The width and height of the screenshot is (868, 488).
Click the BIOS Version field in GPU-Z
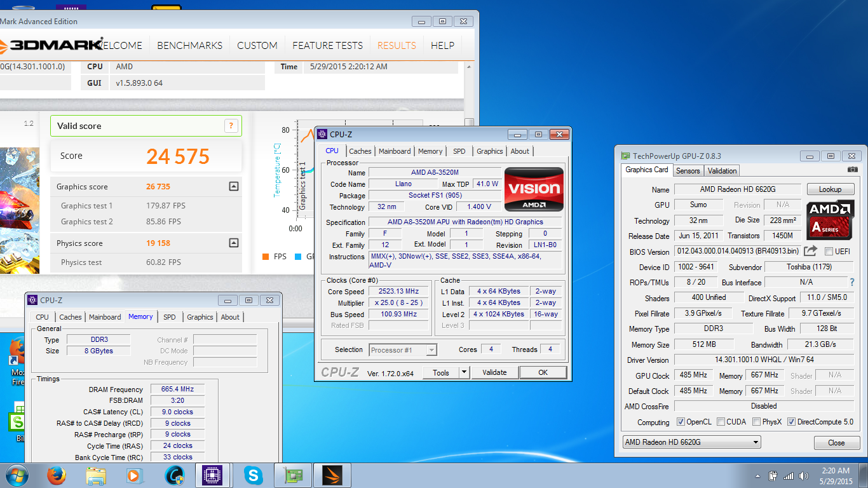tap(737, 252)
